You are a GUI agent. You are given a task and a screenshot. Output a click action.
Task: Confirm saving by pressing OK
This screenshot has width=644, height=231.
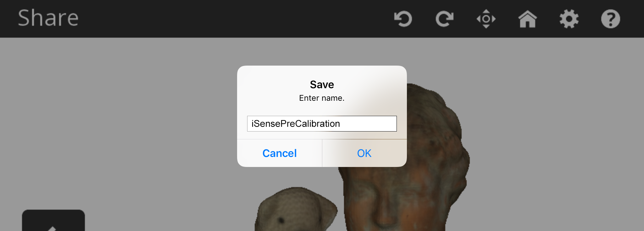click(x=364, y=153)
